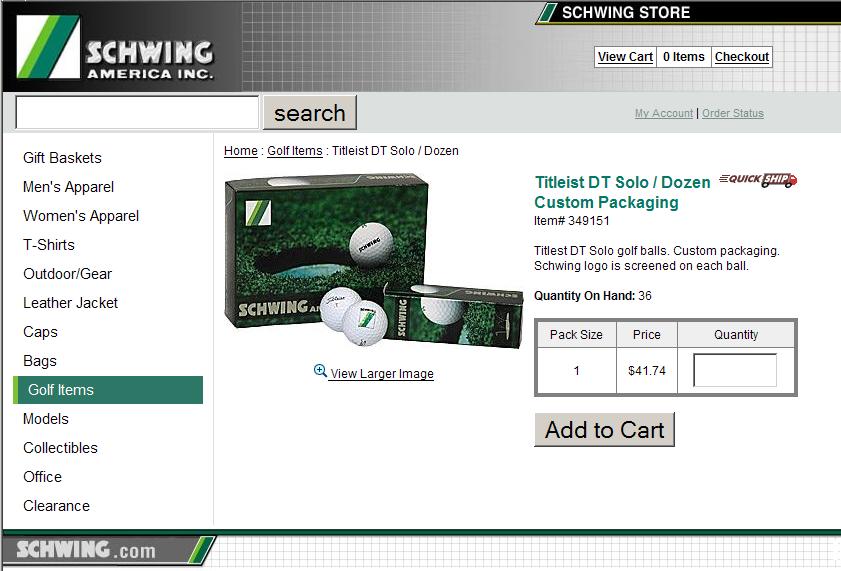Click the magnifier icon beside View Larger Image
This screenshot has width=841, height=571.
tap(320, 371)
